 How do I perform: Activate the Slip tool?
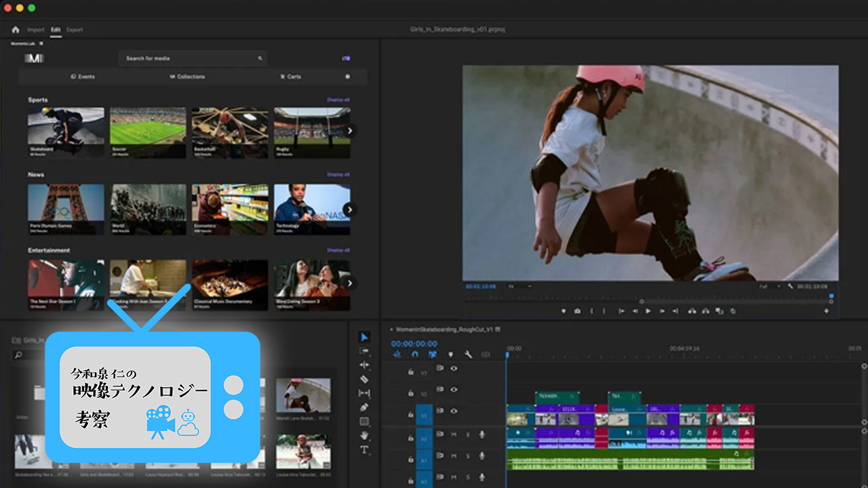364,393
